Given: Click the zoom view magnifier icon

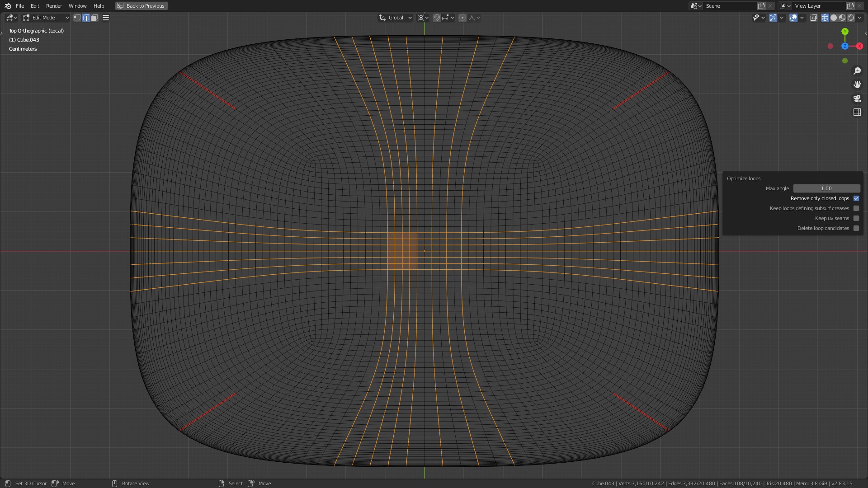Looking at the screenshot, I should pos(857,71).
